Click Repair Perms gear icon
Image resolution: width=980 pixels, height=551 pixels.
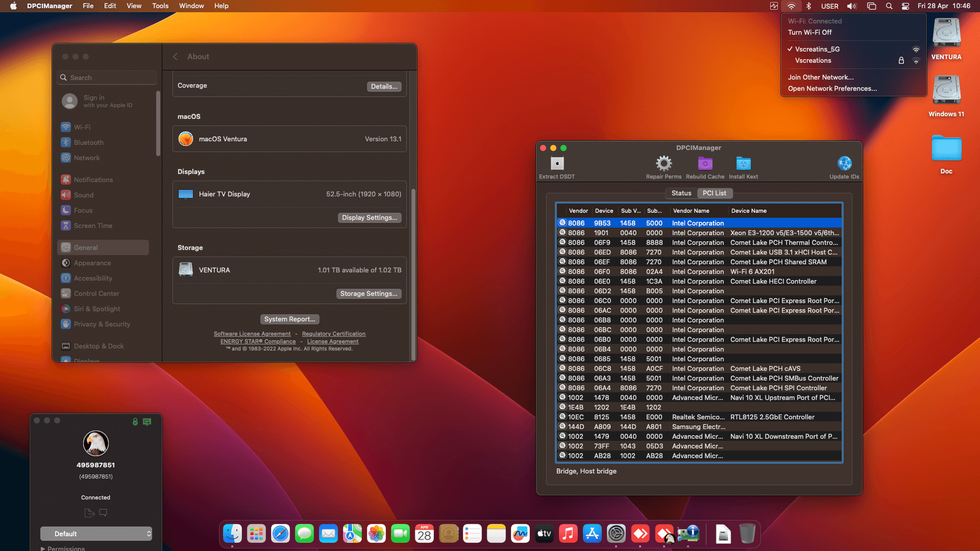click(664, 164)
